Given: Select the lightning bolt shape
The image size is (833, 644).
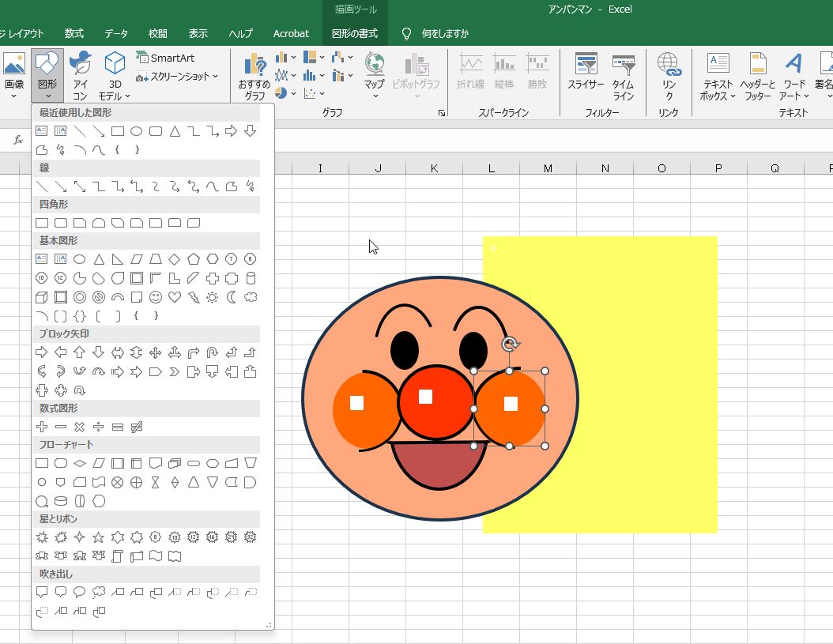Looking at the screenshot, I should (x=194, y=297).
